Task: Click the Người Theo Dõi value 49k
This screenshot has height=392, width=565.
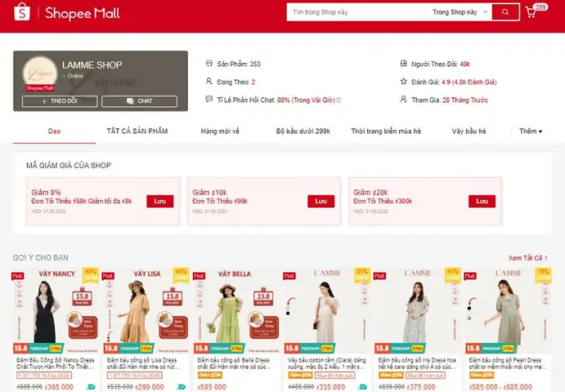Action: point(464,64)
